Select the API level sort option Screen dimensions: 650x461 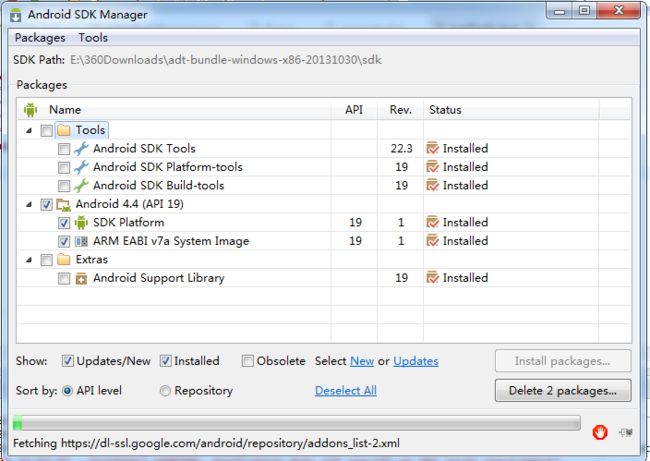(x=67, y=391)
